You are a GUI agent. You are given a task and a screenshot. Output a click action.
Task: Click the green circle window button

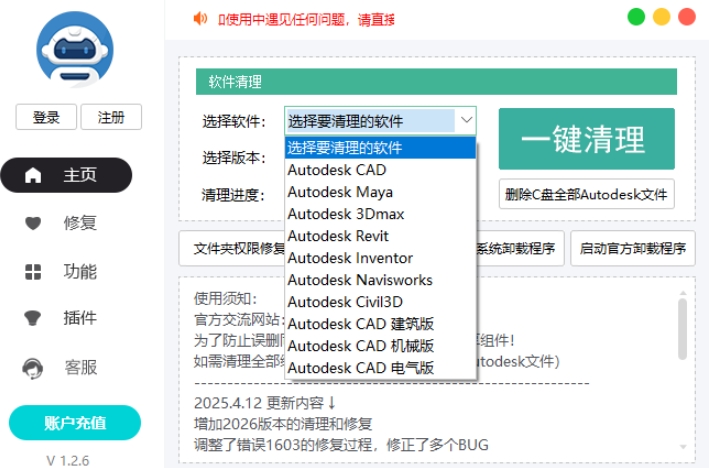(x=636, y=17)
